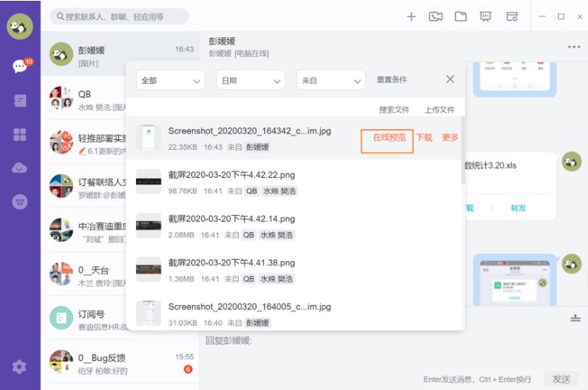This screenshot has height=390, width=588.
Task: Click 下载 to download the Screenshot file
Action: coord(424,138)
